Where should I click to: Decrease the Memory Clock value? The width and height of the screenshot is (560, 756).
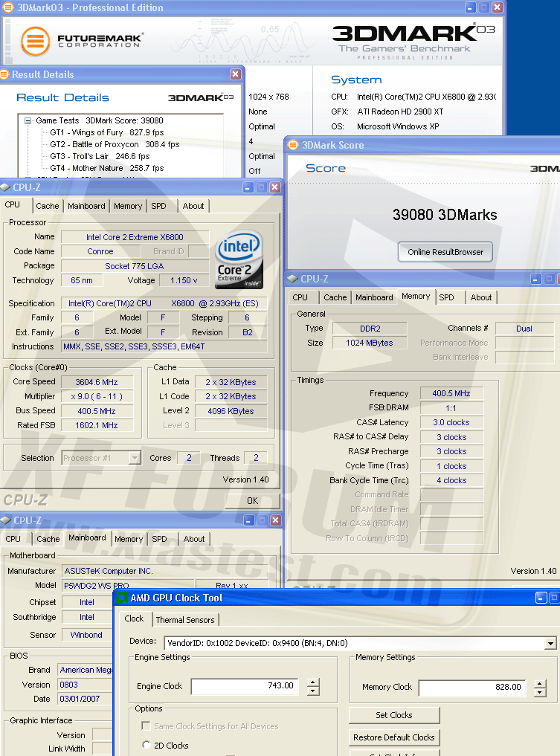click(x=540, y=692)
